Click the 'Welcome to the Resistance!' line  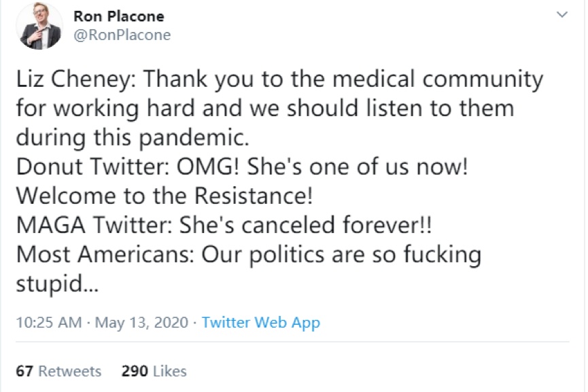[x=164, y=196]
